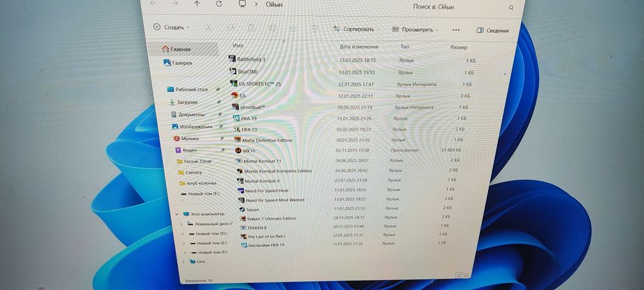Screen dimensions: 644x290
Task: Select the FIFA 23 shortcut icon
Action: pos(236,129)
